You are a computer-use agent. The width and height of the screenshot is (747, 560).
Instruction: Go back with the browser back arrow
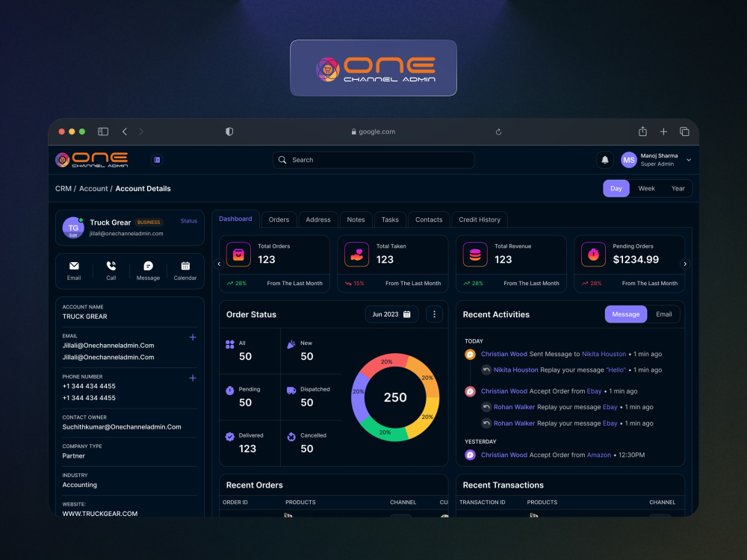tap(125, 131)
